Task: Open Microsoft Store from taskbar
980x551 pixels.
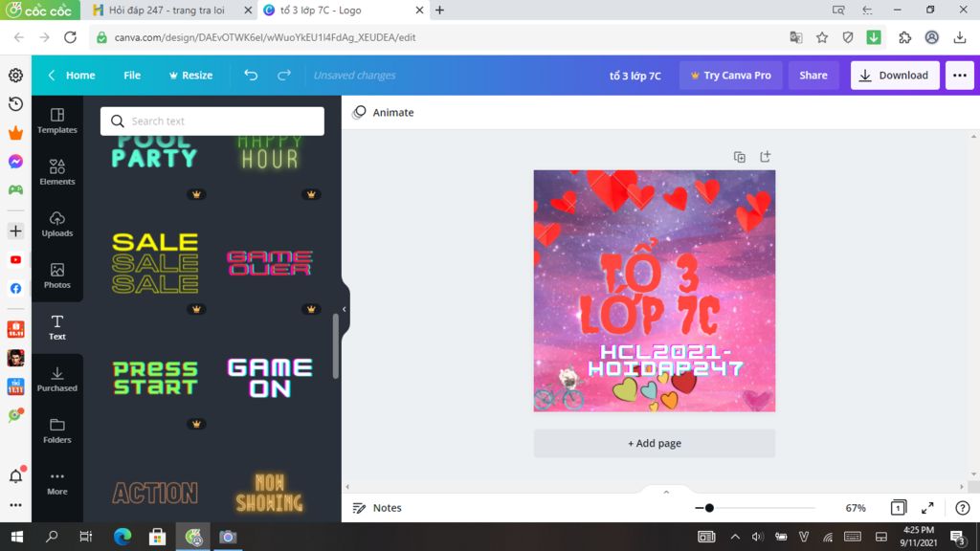Action: 157,537
